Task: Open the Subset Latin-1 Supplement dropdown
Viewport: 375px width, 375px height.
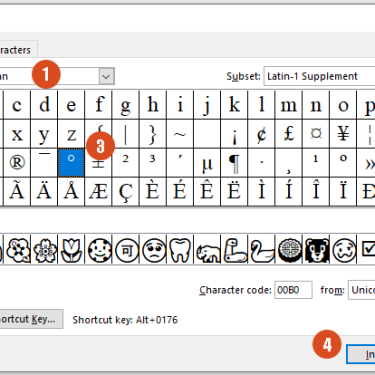Action: coord(319,76)
